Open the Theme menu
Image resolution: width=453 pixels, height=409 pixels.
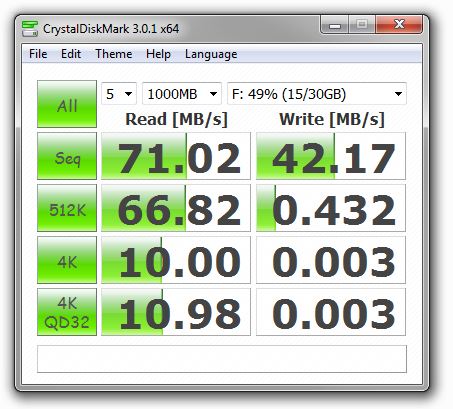(x=114, y=54)
